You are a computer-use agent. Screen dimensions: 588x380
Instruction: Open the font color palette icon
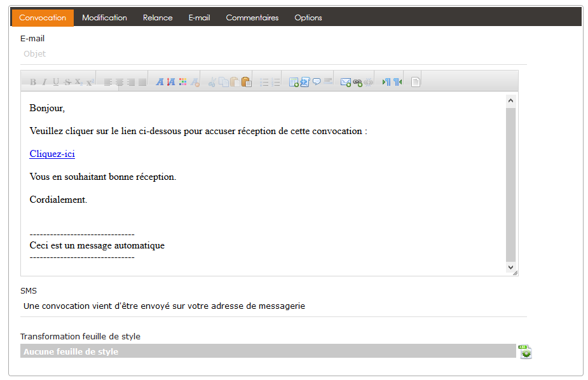pos(183,82)
